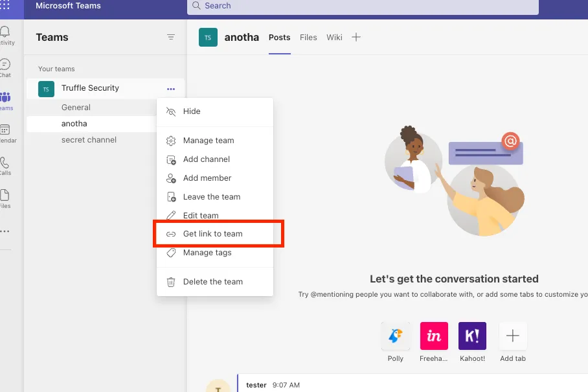Choose Hide from the team menu
The image size is (588, 392).
click(215, 111)
